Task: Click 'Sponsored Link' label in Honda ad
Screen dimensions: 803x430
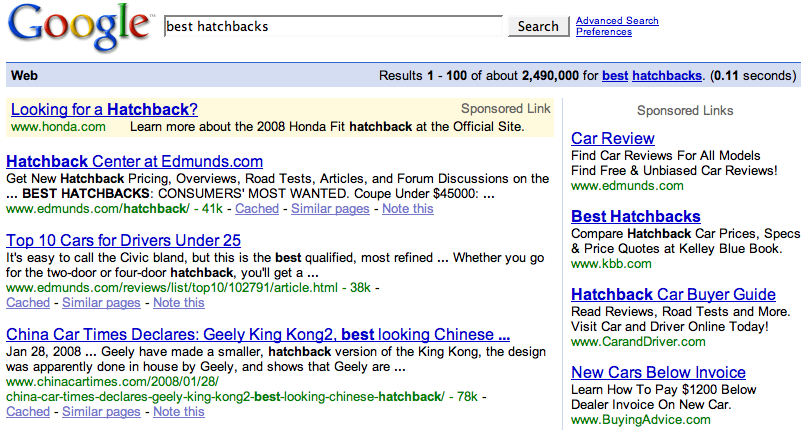Action: click(505, 109)
